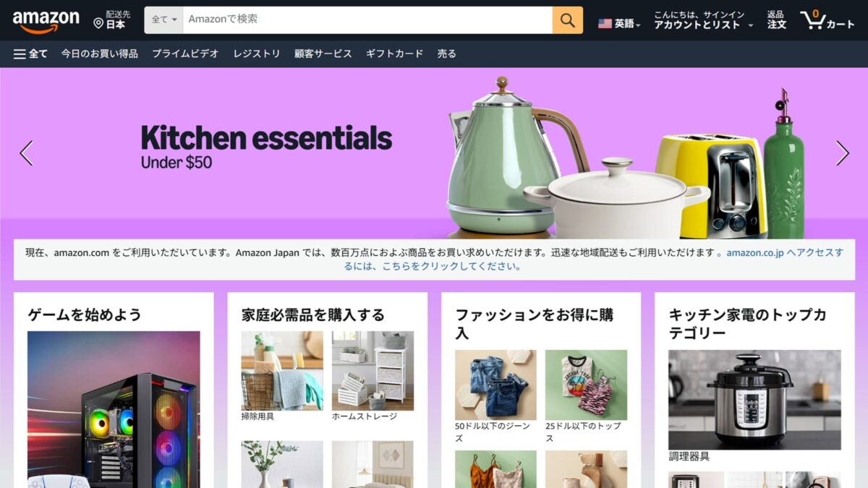The height and width of the screenshot is (488, 868).
Task: Open the hamburger 全て menu
Action: 30,53
